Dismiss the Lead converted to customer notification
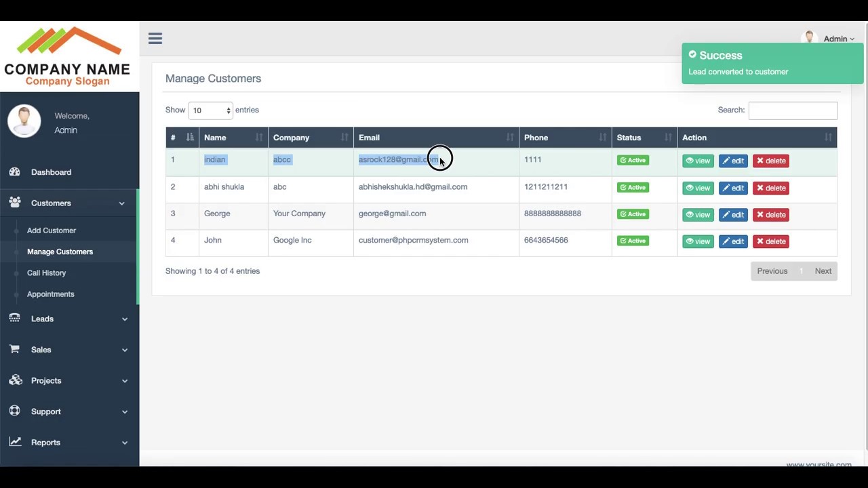This screenshot has width=868, height=488. coord(772,64)
